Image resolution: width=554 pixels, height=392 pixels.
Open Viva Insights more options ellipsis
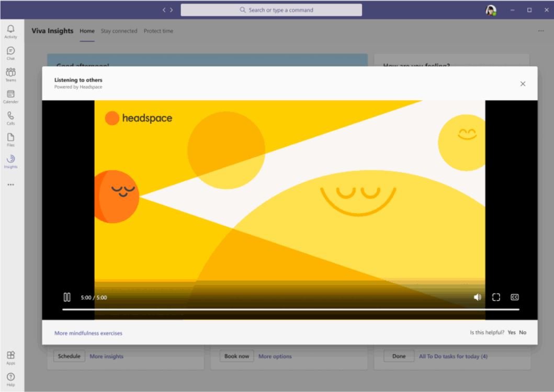click(x=541, y=31)
